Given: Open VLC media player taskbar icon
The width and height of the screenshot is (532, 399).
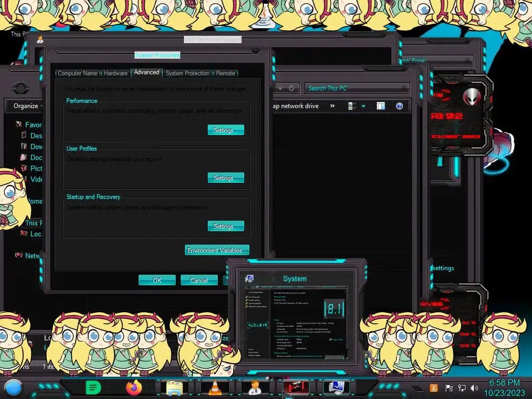Looking at the screenshot, I should [215, 388].
